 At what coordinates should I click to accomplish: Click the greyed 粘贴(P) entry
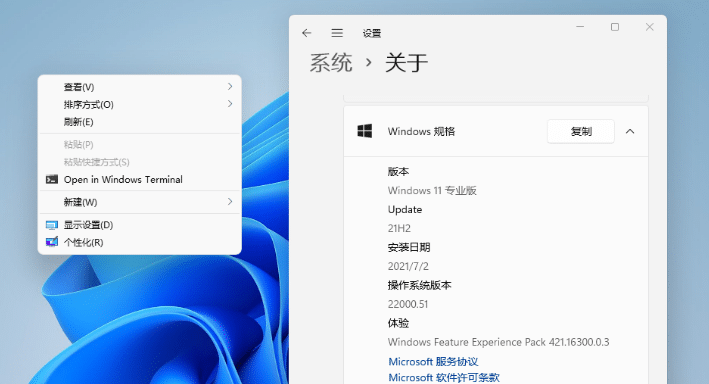click(140, 145)
